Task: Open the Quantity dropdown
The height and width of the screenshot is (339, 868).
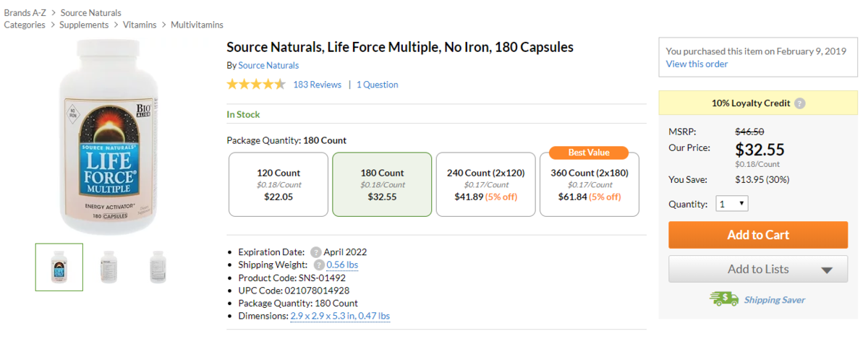Action: pyautogui.click(x=732, y=204)
